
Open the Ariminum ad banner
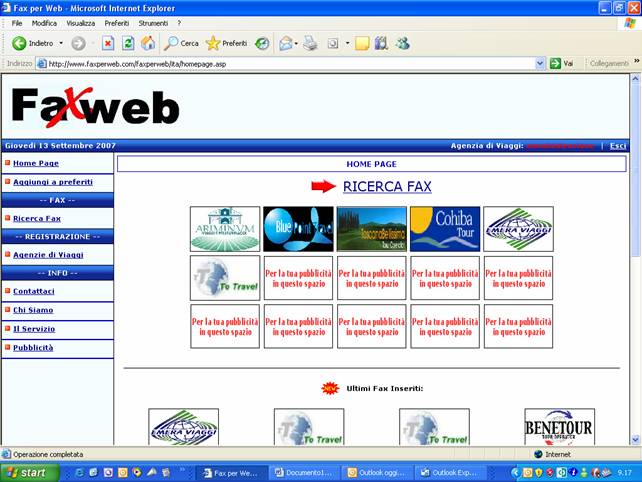coord(225,229)
